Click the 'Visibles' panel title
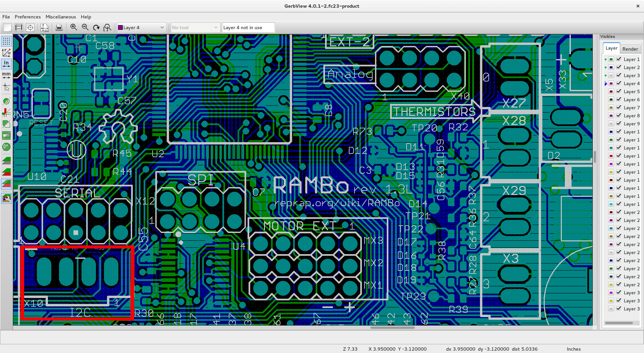This screenshot has height=353, width=644. pyautogui.click(x=607, y=37)
